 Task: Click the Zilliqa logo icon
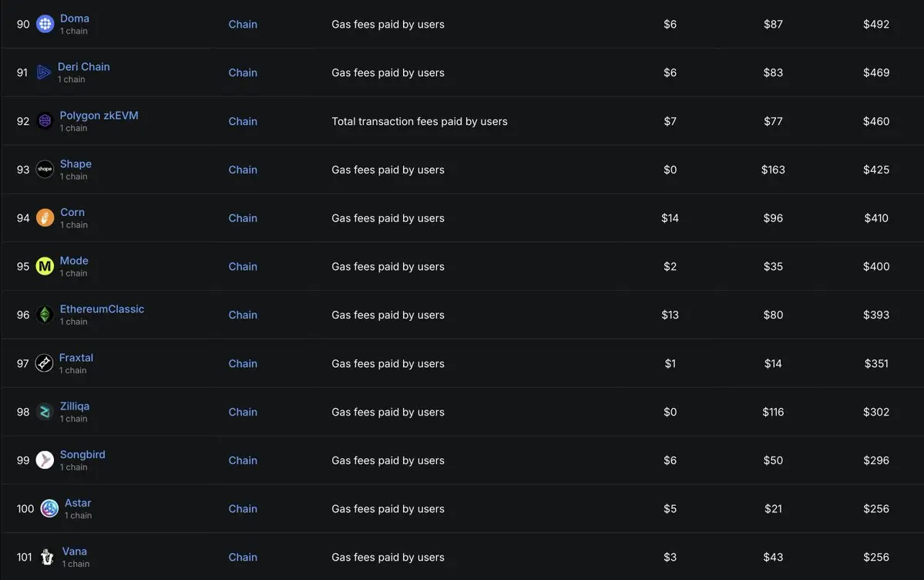[x=45, y=412]
